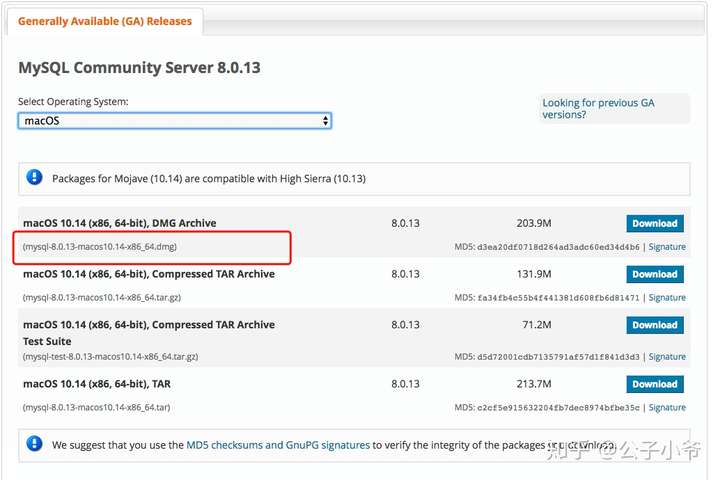Click the 71.2M size value
The width and height of the screenshot is (720, 480).
pos(536,325)
